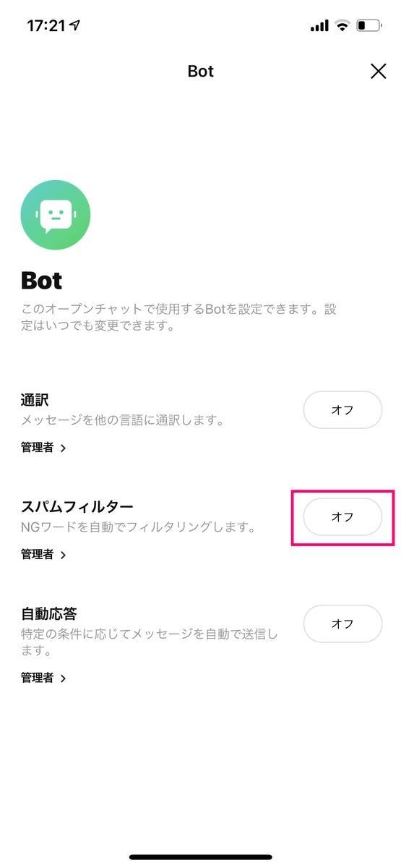Tap the chevron next to 通訳's 管理者
This screenshot has height=868, width=401.
tap(63, 448)
